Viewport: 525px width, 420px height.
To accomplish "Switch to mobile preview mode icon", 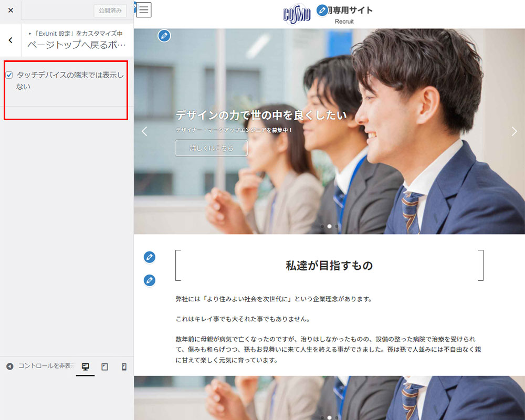I will (124, 367).
